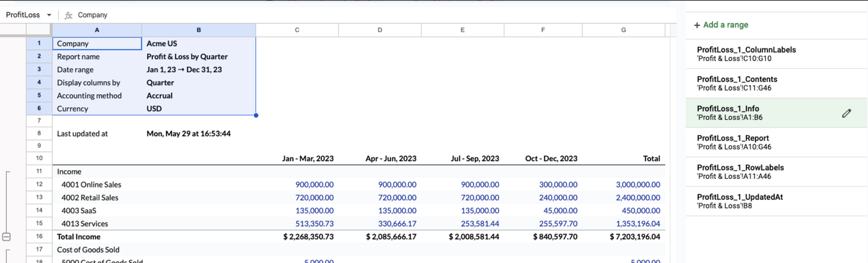Click the 2,400,000.00 Retail Sales total
Viewport: 868px width, 263px height.
[x=638, y=198]
